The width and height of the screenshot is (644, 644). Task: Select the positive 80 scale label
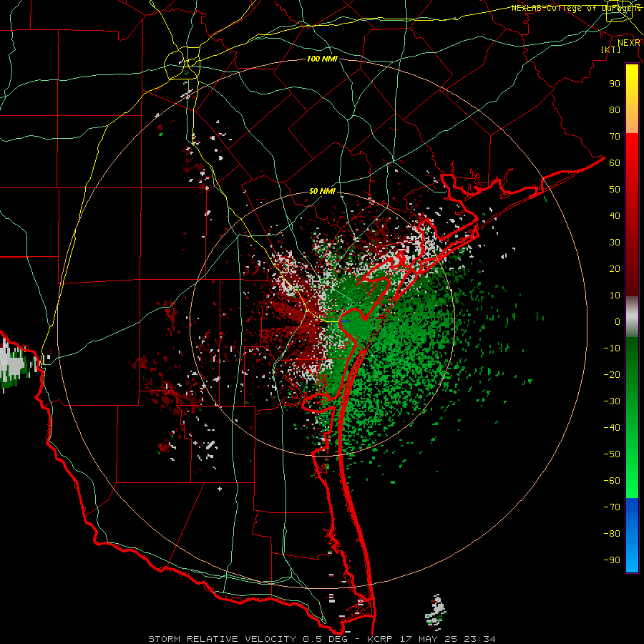(x=615, y=110)
